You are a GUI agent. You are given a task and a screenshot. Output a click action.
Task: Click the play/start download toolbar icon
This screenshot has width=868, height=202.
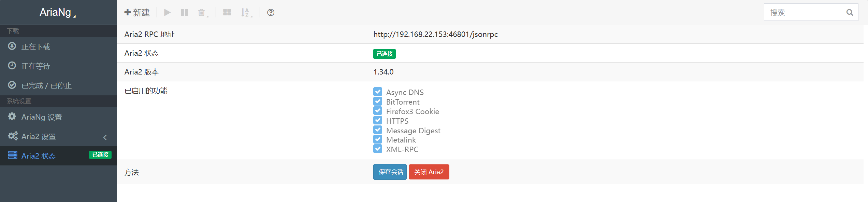tap(167, 13)
